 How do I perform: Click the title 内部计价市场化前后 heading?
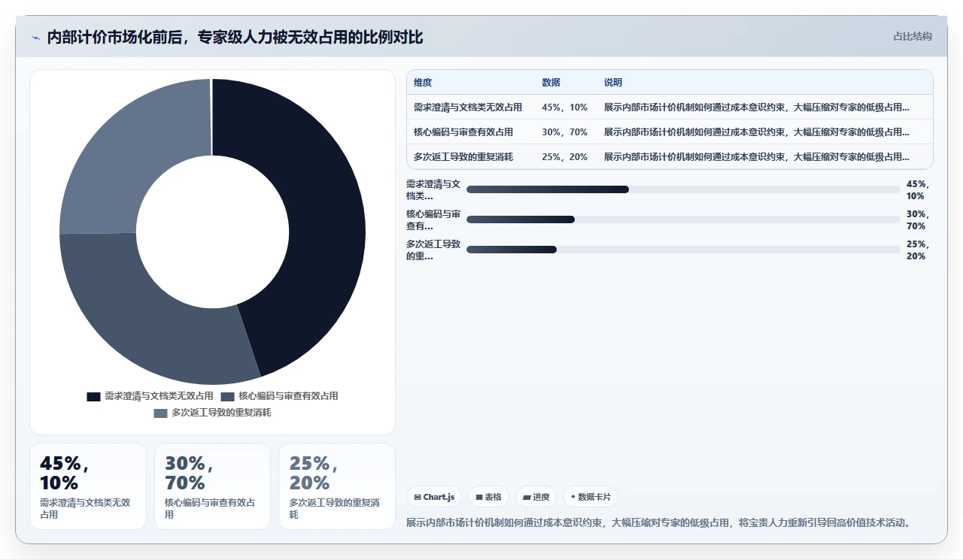pyautogui.click(x=235, y=38)
